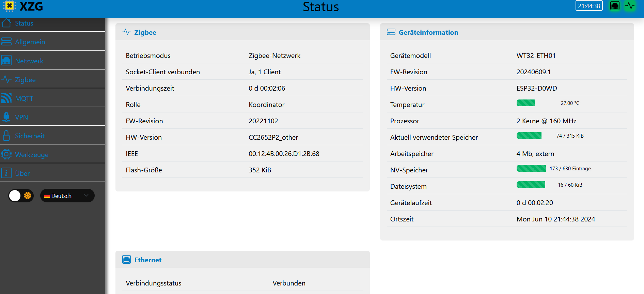Click the Ethernet status icon in header
Screen dimensions: 644x294
pyautogui.click(x=615, y=6)
